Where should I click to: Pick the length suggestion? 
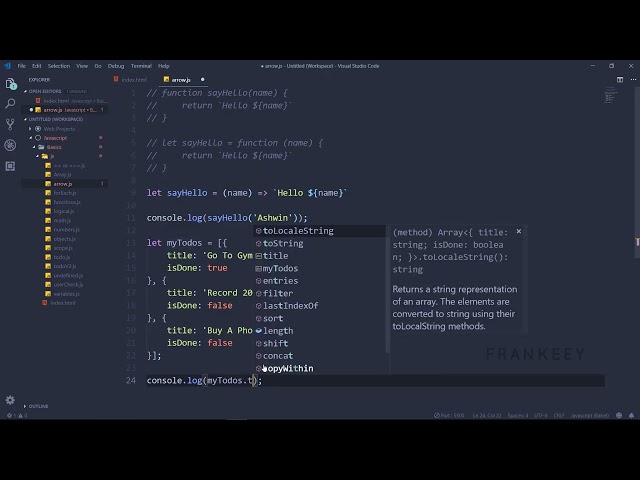[x=319, y=331]
